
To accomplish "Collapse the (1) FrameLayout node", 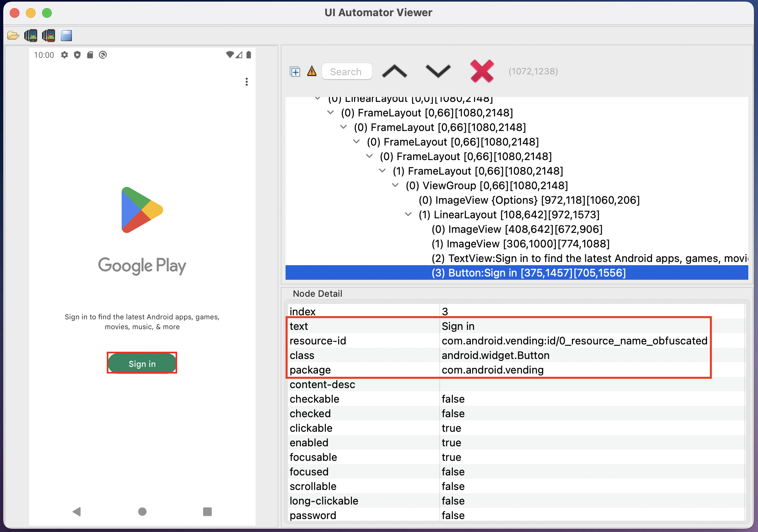I will pyautogui.click(x=382, y=171).
